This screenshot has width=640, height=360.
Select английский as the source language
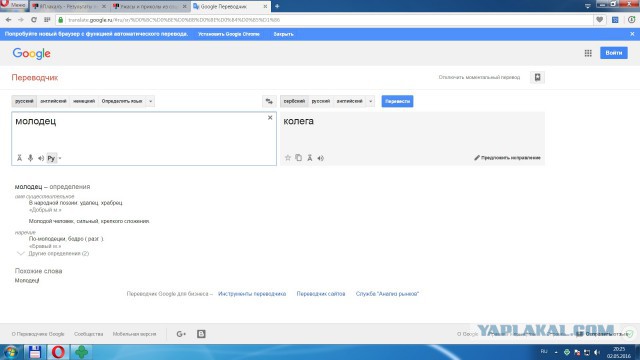click(x=53, y=101)
